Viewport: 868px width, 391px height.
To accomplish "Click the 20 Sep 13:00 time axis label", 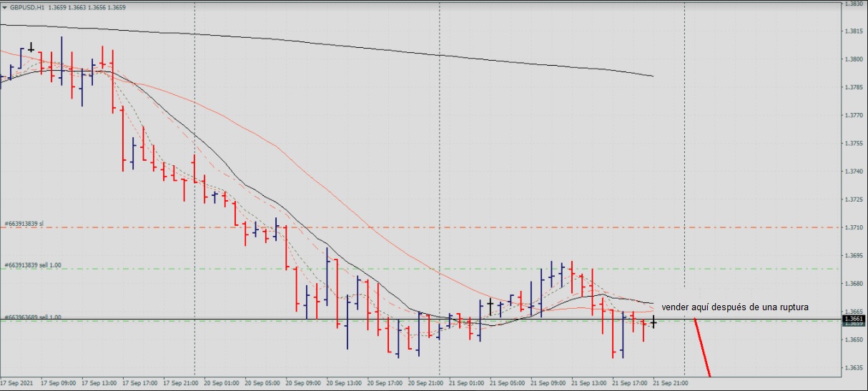I will click(344, 383).
